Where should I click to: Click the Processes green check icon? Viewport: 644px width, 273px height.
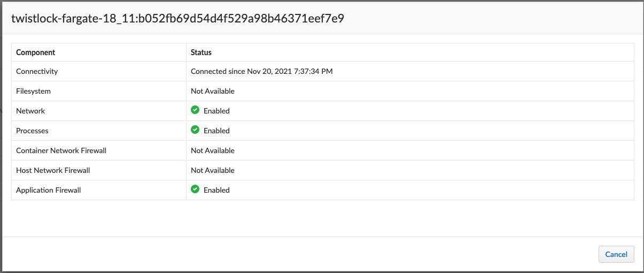pyautogui.click(x=195, y=130)
